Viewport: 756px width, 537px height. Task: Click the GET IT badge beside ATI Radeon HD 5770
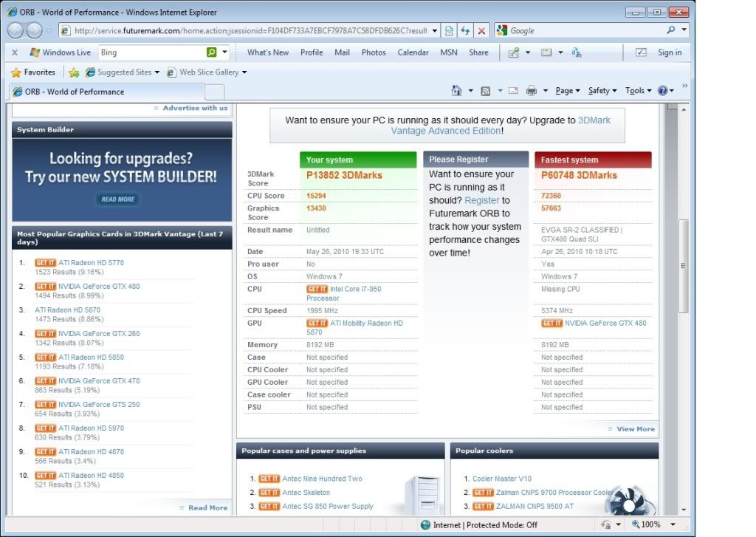(45, 262)
